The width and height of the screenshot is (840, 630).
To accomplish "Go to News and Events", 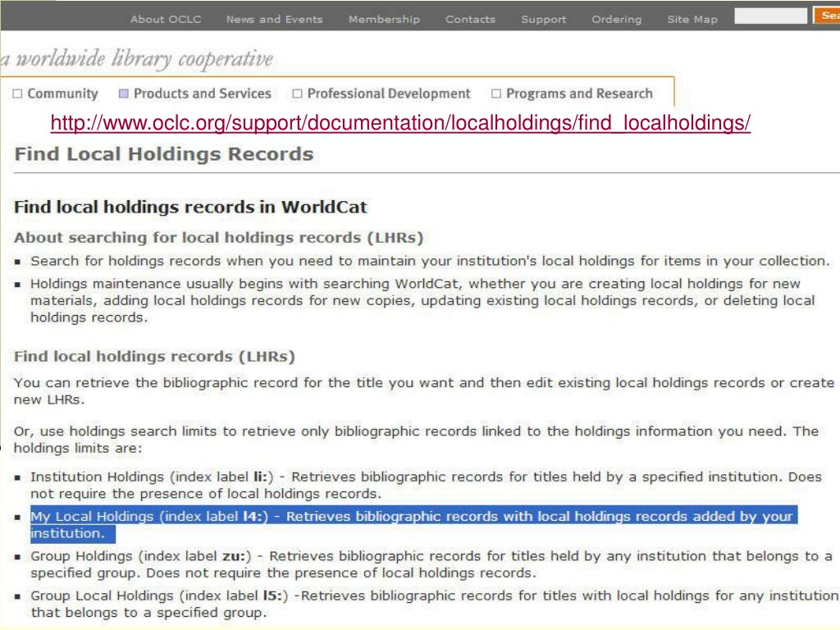I will (x=274, y=20).
